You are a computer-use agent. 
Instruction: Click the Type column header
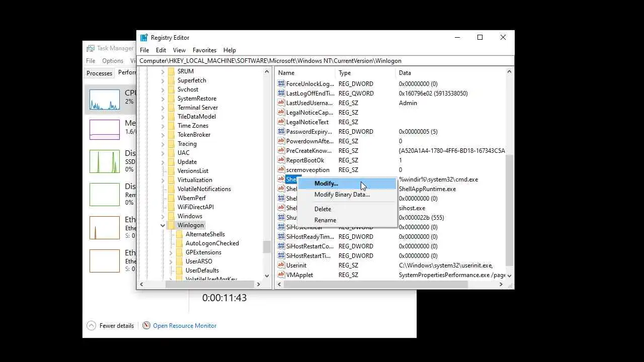(x=365, y=73)
